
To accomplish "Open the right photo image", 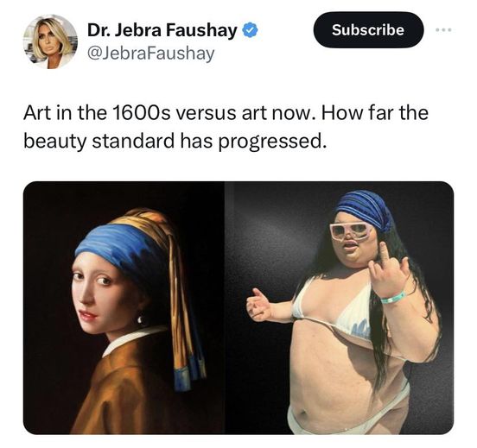I will (x=340, y=307).
